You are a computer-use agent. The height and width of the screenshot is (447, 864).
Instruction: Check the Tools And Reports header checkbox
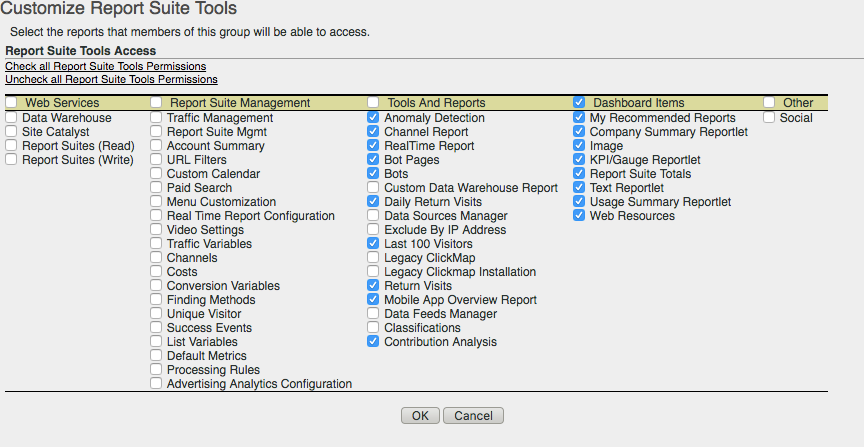(x=373, y=103)
